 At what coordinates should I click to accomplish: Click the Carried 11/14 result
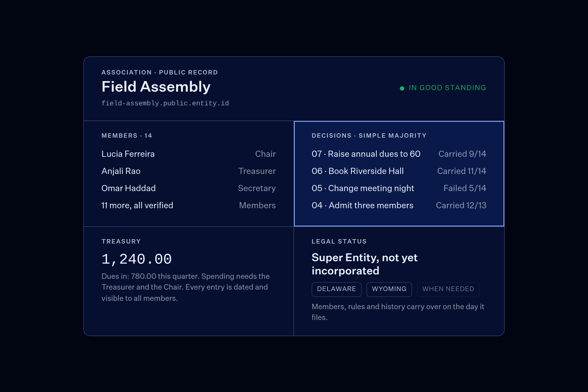pyautogui.click(x=462, y=171)
